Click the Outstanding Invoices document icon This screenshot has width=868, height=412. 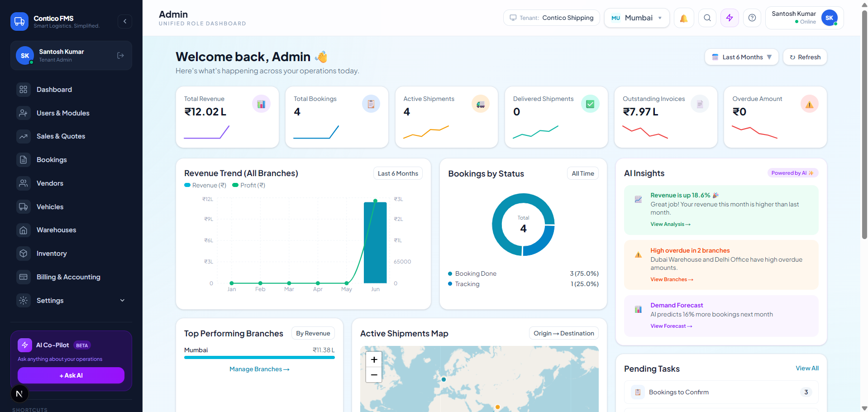[x=700, y=104]
